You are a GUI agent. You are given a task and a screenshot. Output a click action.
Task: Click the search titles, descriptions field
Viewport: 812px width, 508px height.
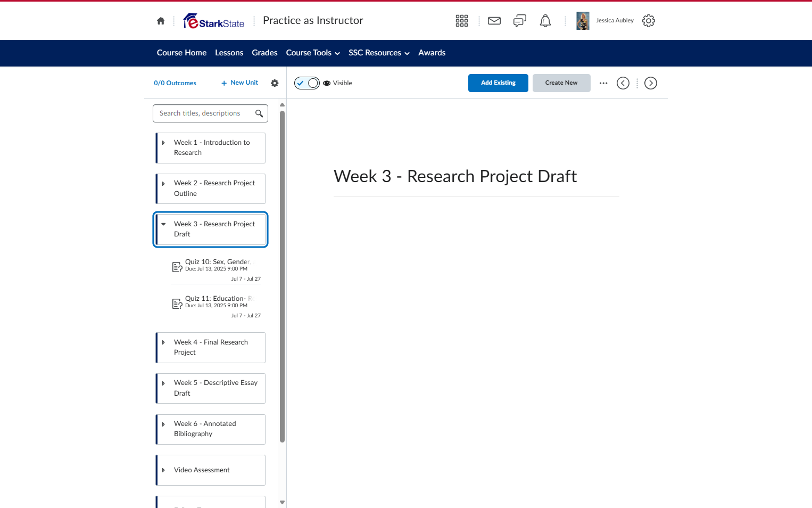tap(210, 113)
